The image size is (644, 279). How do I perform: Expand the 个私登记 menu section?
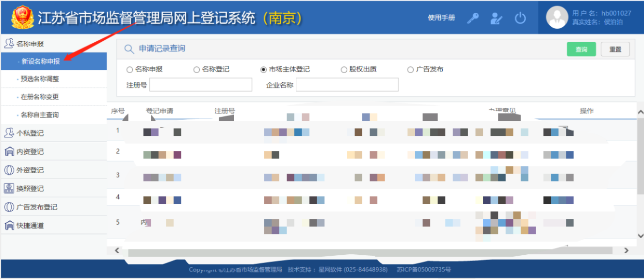(53, 133)
